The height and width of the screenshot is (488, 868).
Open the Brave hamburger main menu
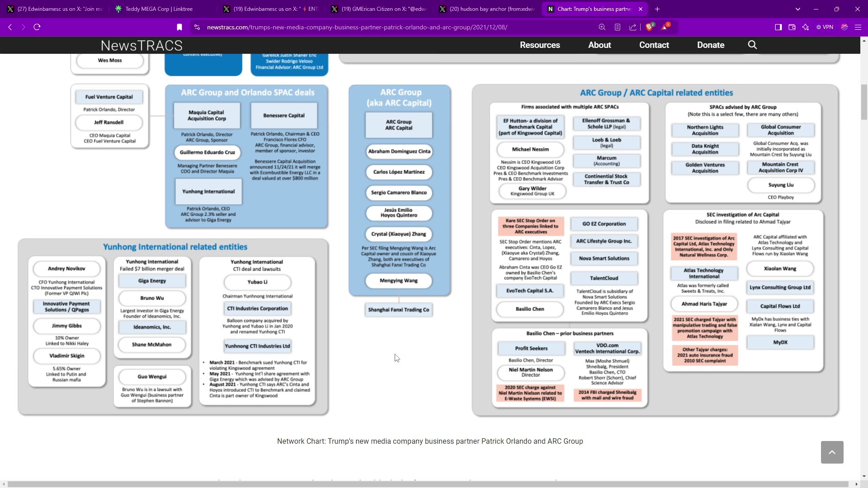[x=858, y=27]
